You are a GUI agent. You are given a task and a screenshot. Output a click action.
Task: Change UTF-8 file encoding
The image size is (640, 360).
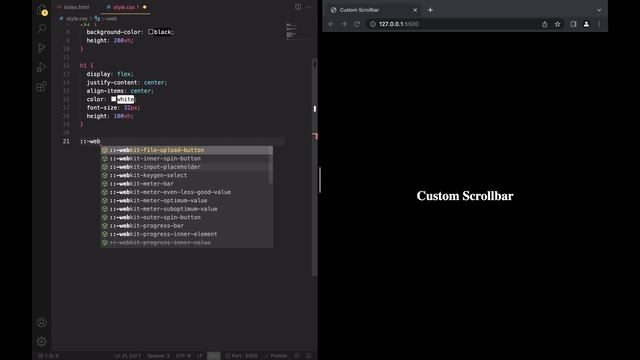coord(183,356)
